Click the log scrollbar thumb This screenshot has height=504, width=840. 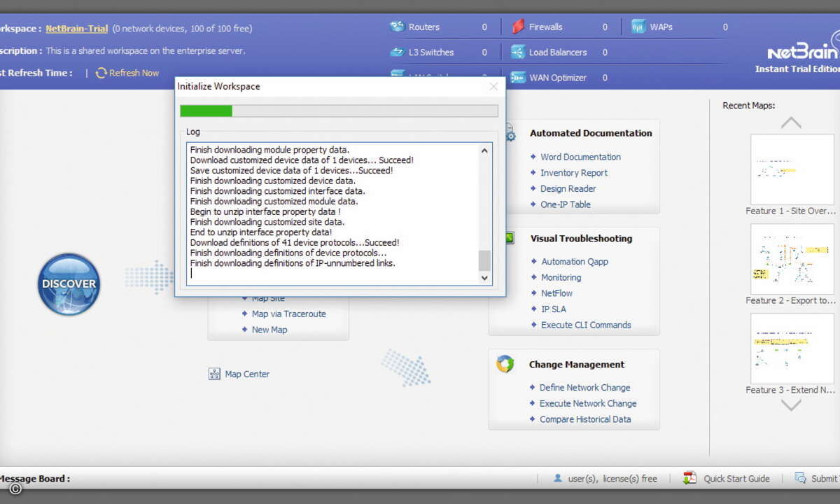point(484,260)
